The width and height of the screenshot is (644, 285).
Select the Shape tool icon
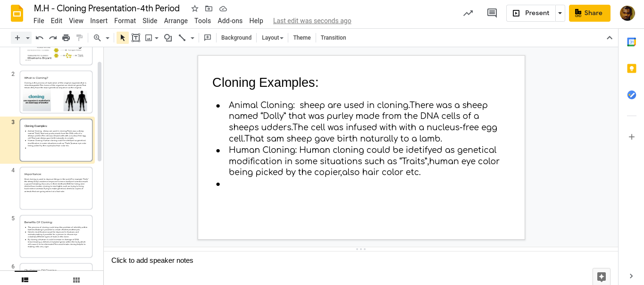click(168, 38)
